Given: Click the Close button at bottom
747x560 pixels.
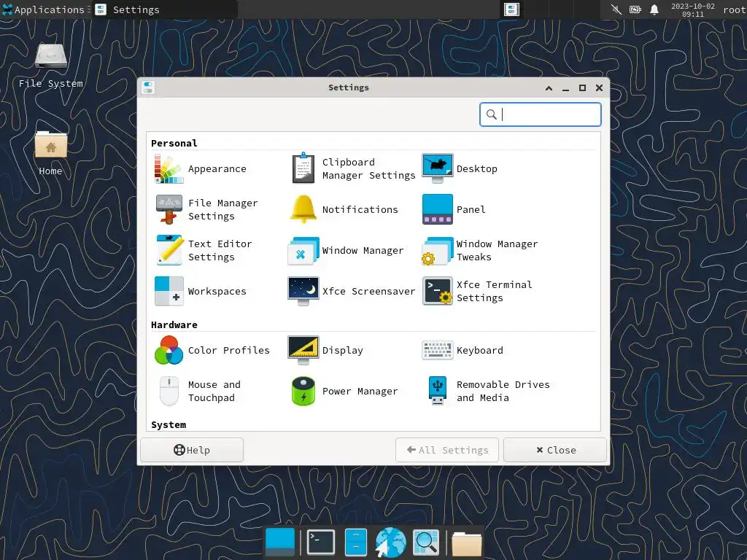Looking at the screenshot, I should [x=555, y=450].
